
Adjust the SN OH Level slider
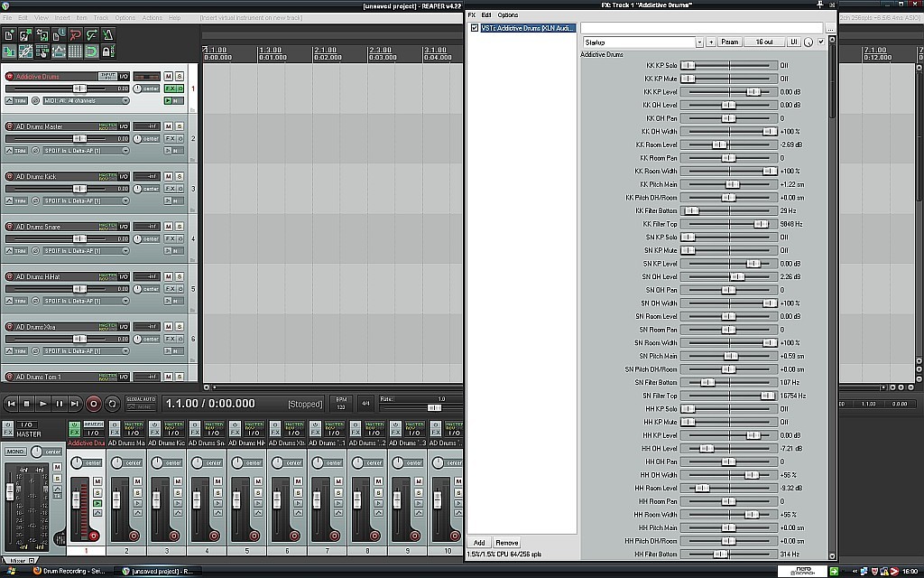tap(729, 276)
